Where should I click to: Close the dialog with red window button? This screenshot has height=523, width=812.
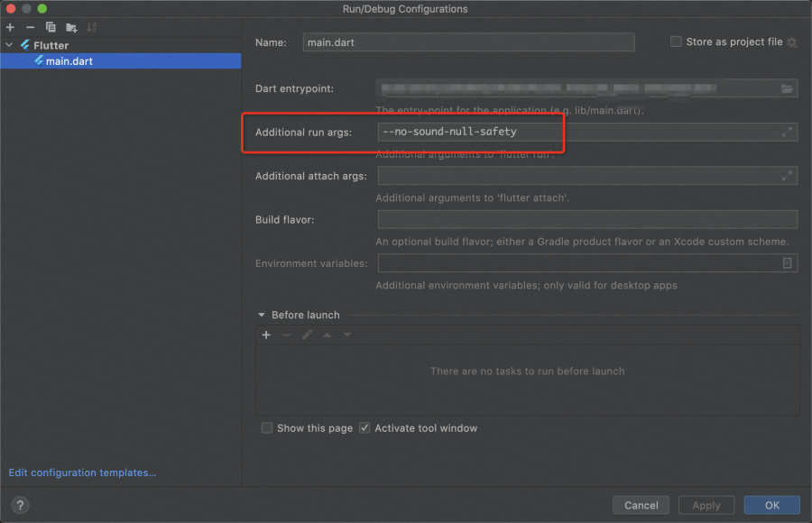pos(10,8)
